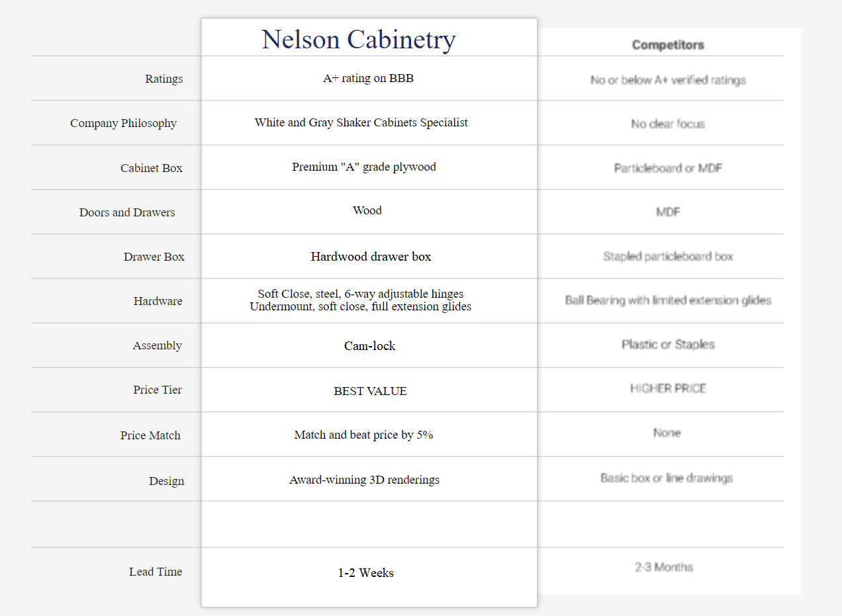
Task: Select the A+ rating on BBB text
Action: [x=368, y=78]
